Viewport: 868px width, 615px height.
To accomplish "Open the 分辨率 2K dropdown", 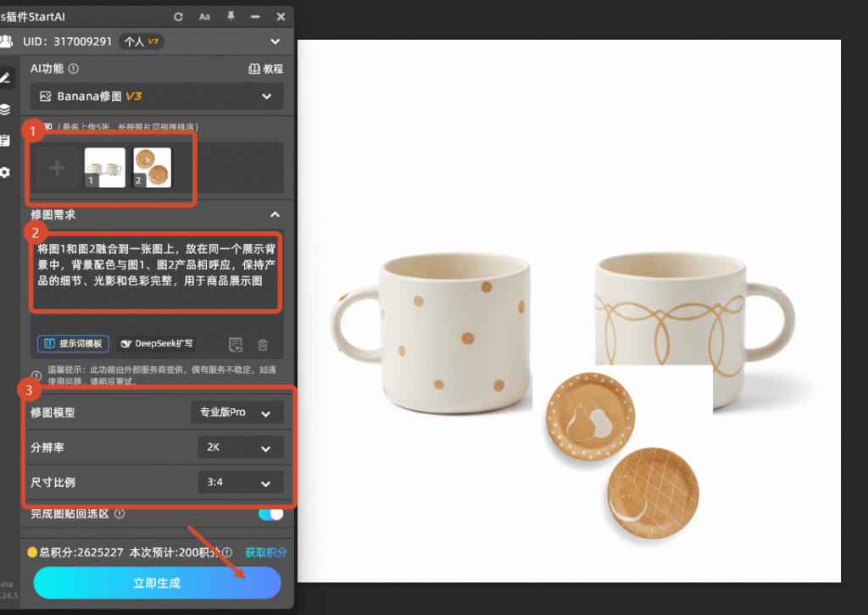I will (240, 447).
